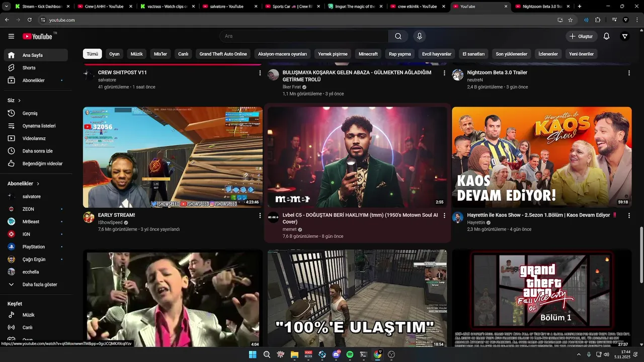Switch to the Crew | AHH! - YouTube tab

(104, 7)
